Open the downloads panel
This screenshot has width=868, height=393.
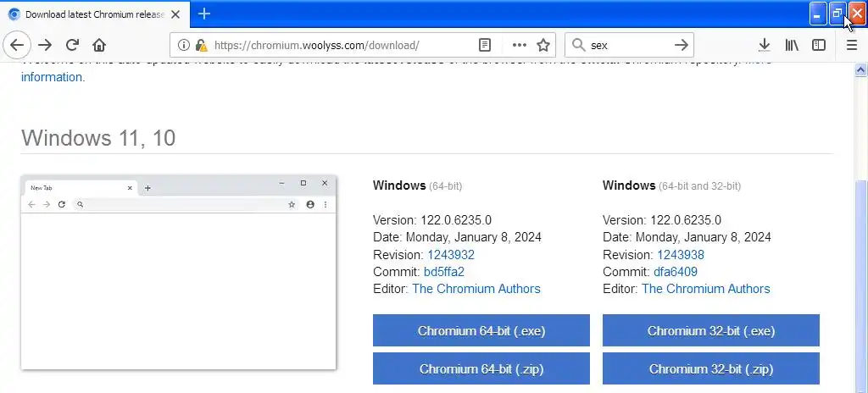click(x=764, y=45)
